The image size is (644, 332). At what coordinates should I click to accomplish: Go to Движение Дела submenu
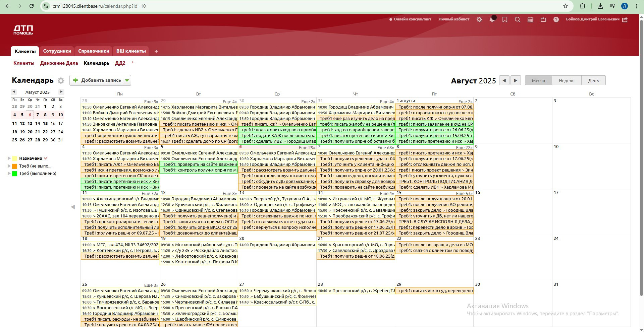pyautogui.click(x=59, y=63)
